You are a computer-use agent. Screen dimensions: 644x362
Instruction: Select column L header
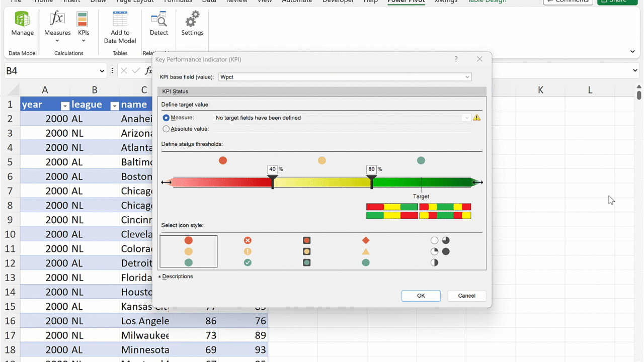click(x=590, y=90)
